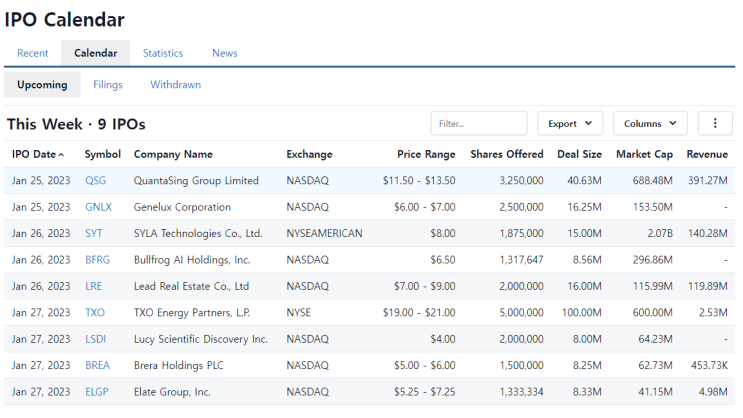The width and height of the screenshot is (743, 418).
Task: Click the $11.50 - $13.50 price range
Action: 419,181
